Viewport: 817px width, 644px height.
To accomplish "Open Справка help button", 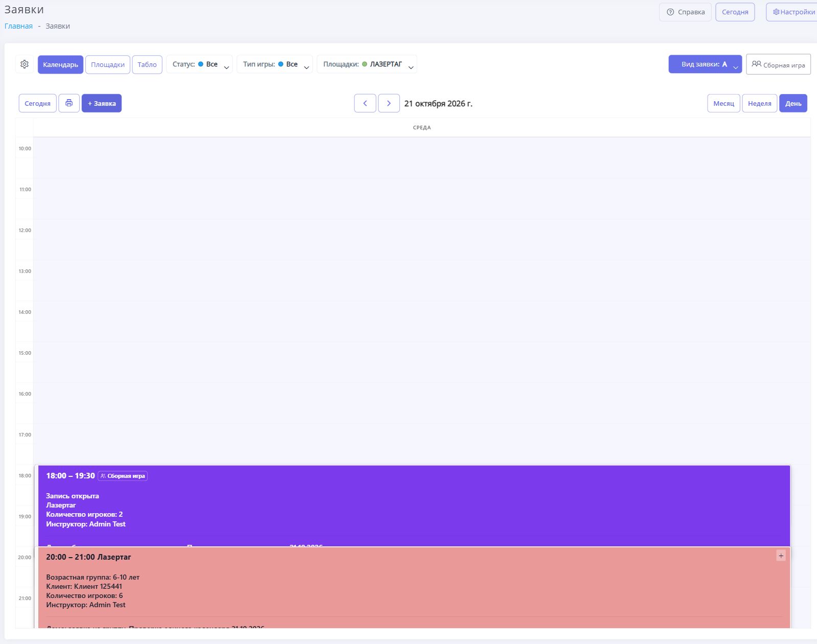I will tap(685, 12).
